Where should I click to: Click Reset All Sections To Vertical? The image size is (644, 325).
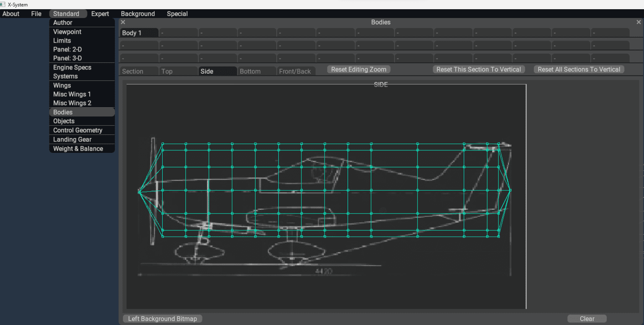tap(579, 70)
